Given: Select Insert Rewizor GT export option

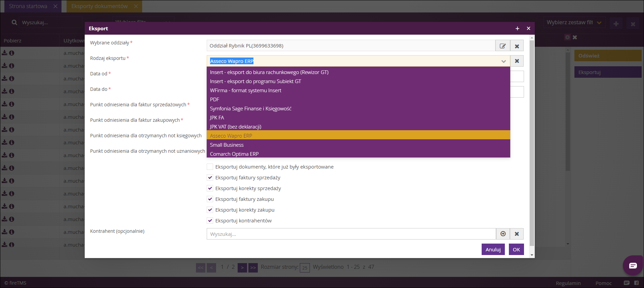Looking at the screenshot, I should coord(358,72).
